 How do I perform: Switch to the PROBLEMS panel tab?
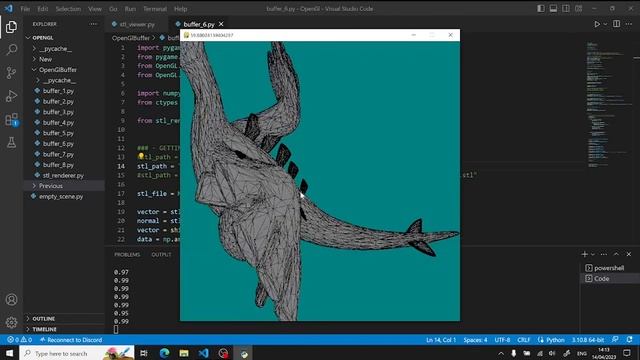point(127,254)
